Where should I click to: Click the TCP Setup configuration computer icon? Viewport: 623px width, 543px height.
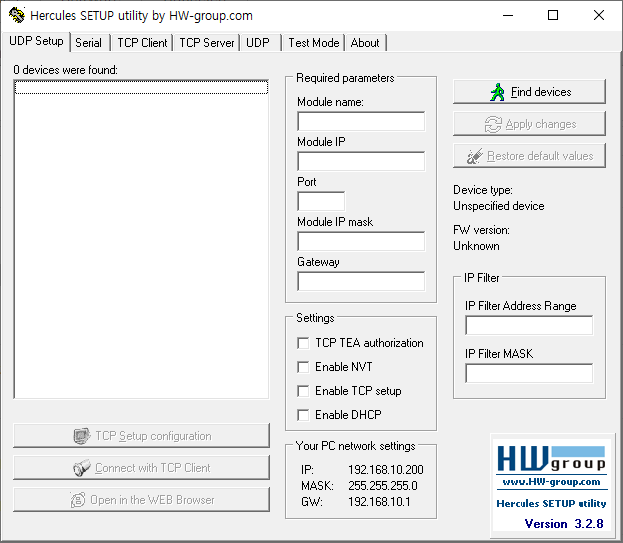81,436
